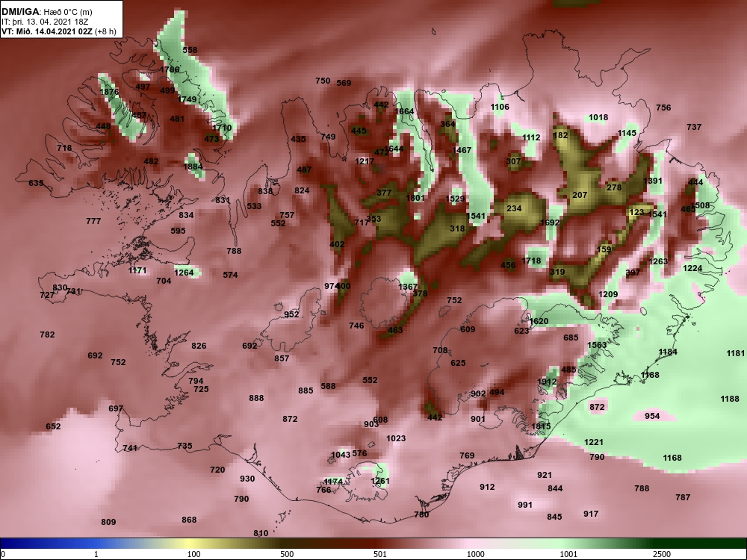This screenshot has width=747, height=560.
Task: Click the map value '1467'
Action: point(462,150)
